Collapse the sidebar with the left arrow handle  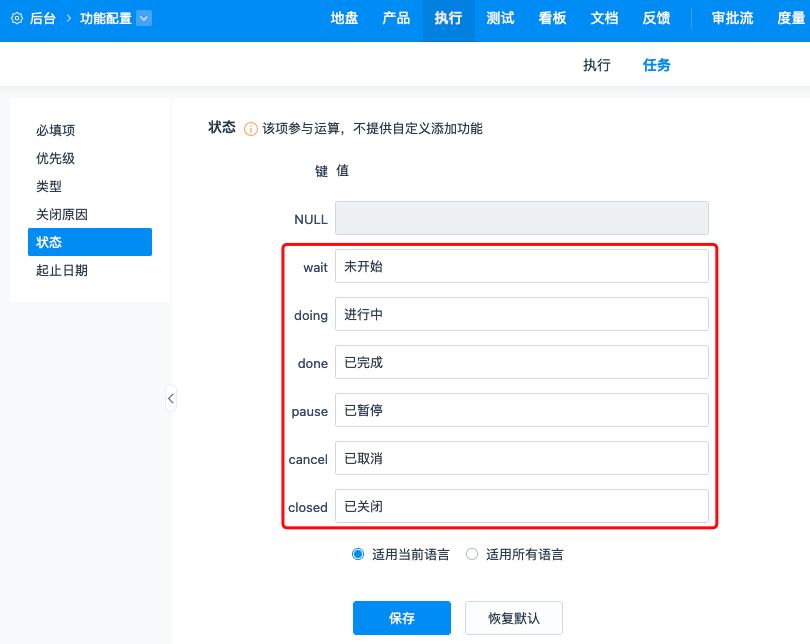coord(171,398)
